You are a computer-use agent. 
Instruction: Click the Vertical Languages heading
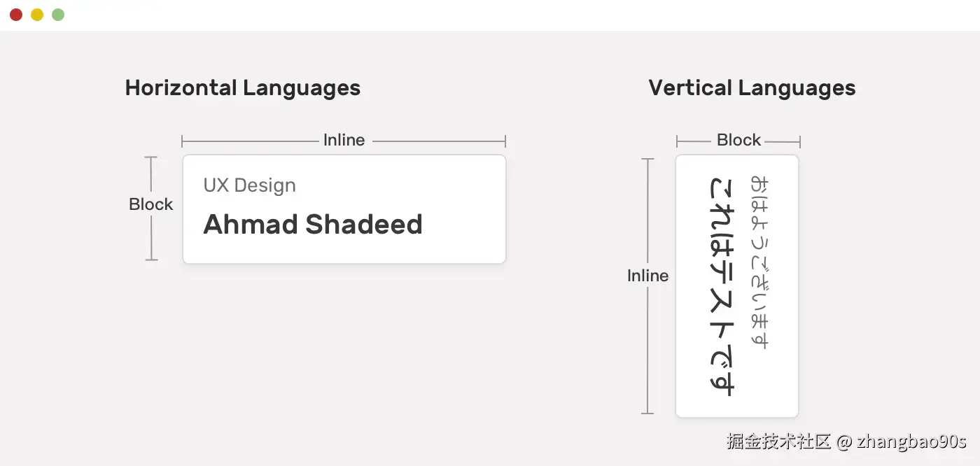point(752,88)
